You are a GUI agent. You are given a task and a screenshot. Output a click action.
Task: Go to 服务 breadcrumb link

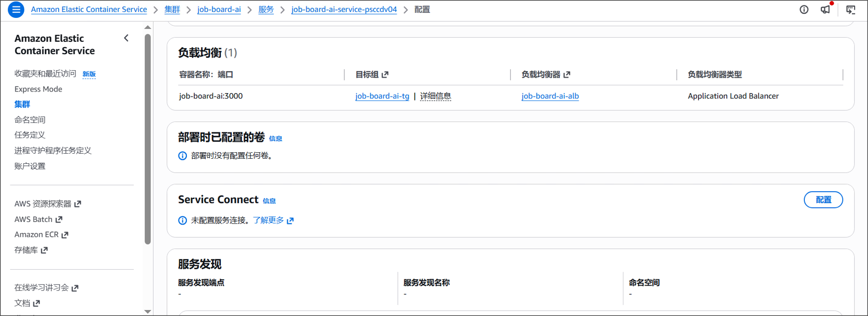[266, 9]
